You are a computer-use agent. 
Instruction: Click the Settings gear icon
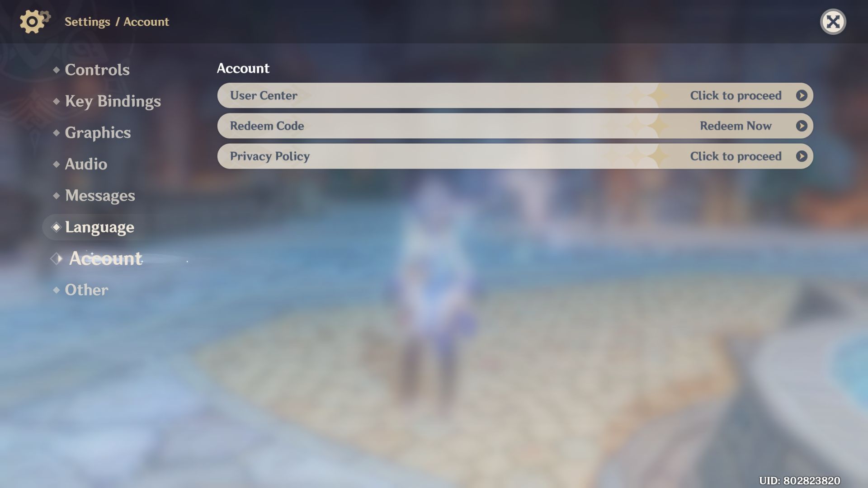[x=32, y=21]
